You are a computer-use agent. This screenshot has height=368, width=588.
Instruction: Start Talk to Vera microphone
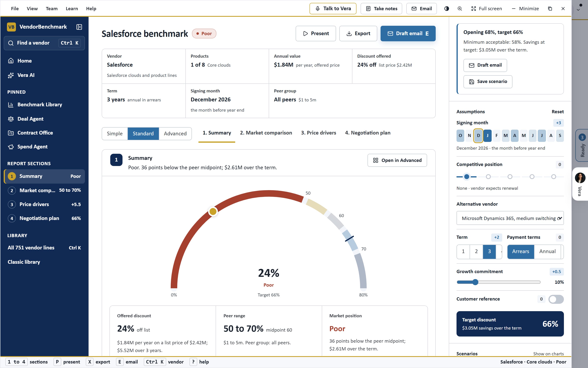click(x=333, y=9)
